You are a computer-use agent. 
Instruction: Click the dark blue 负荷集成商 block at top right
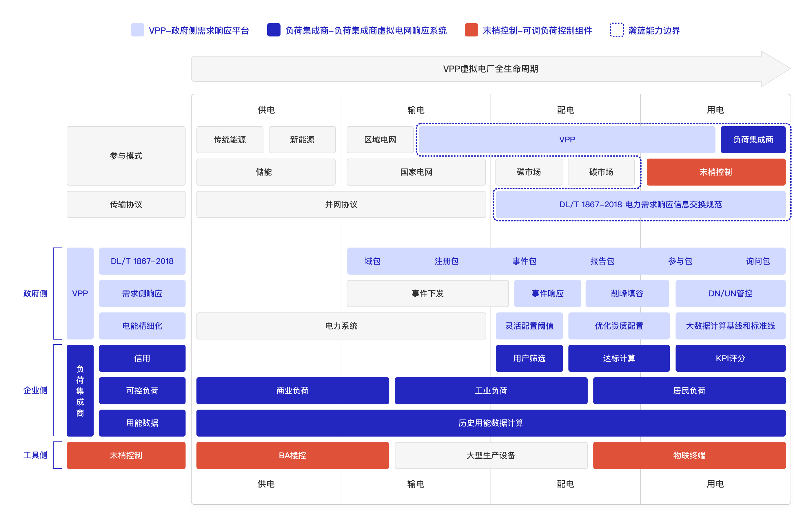[753, 140]
